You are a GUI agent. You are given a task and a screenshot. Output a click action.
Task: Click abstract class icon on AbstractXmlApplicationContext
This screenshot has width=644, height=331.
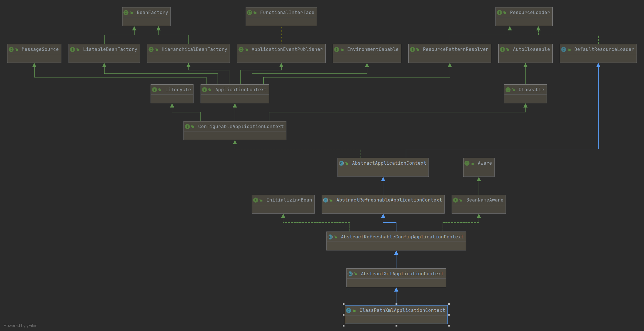(350, 274)
